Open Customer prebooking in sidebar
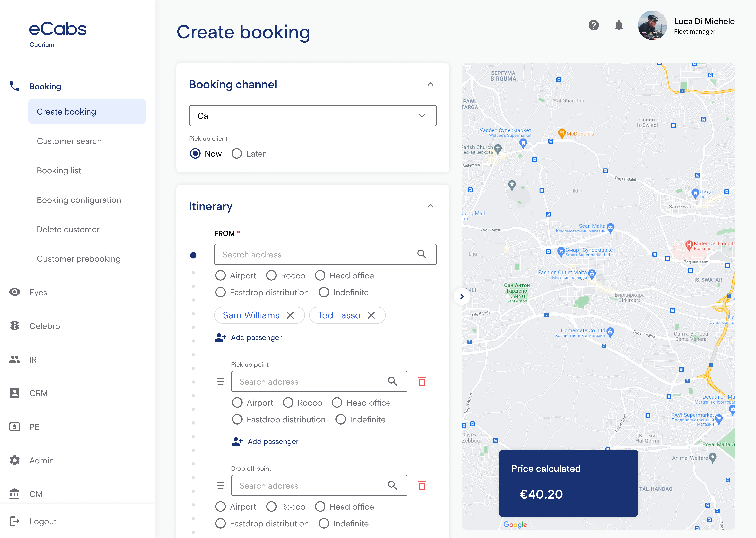The height and width of the screenshot is (538, 756). point(78,259)
